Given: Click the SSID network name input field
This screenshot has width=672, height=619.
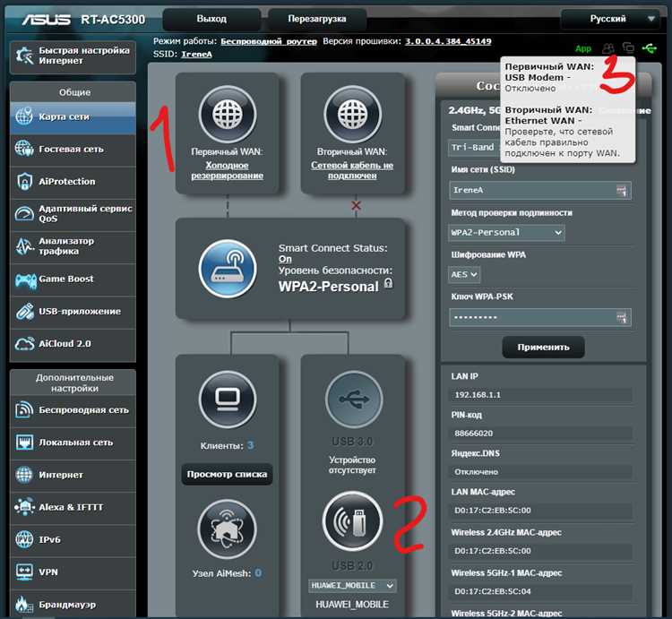Looking at the screenshot, I should pos(533,190).
